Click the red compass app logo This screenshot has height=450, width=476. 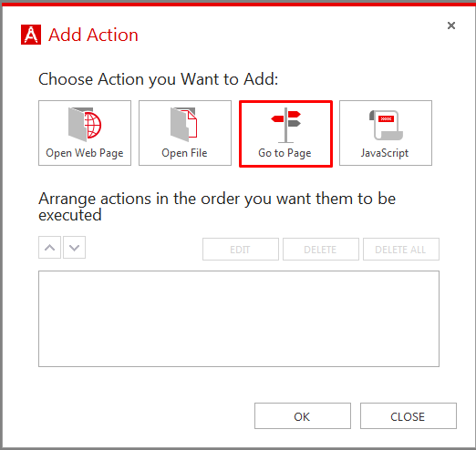click(31, 35)
